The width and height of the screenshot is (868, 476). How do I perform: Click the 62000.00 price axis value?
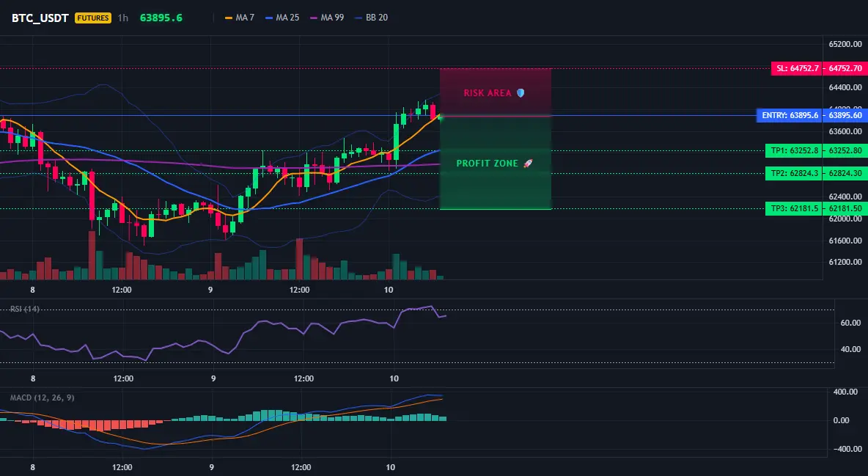point(845,219)
